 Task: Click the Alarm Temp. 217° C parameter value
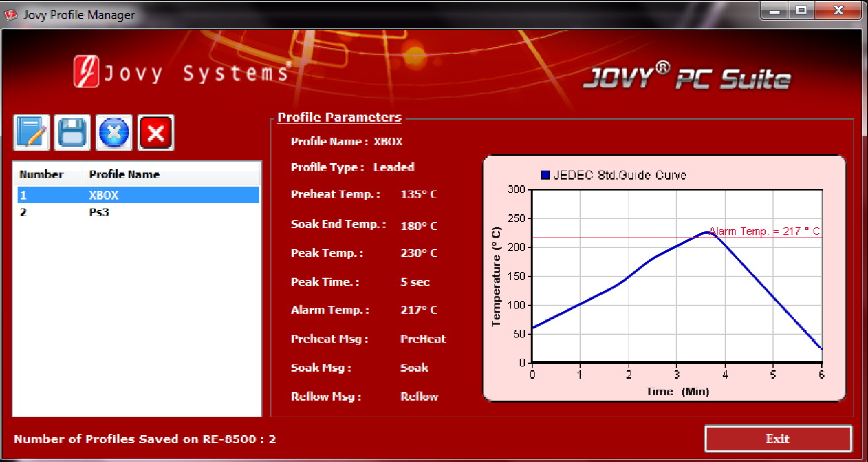pyautogui.click(x=418, y=310)
